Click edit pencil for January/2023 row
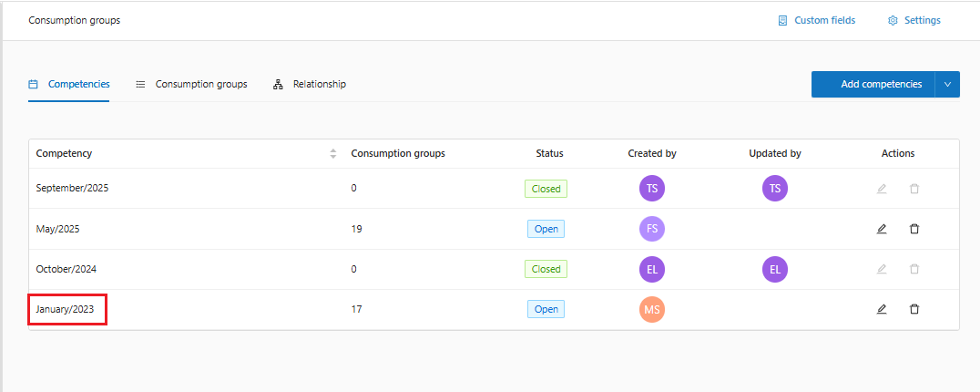Viewport: 980px width, 392px height. pyautogui.click(x=881, y=309)
